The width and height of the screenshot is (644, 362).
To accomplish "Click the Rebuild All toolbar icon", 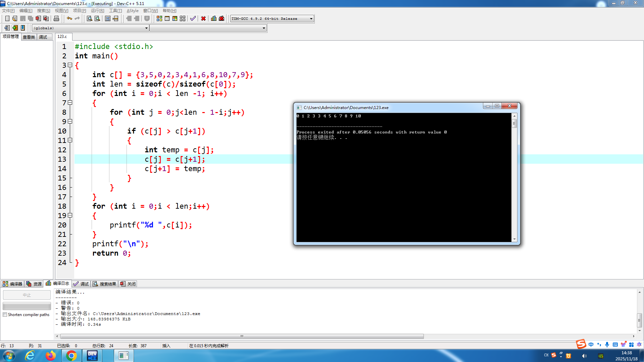I will point(183,18).
